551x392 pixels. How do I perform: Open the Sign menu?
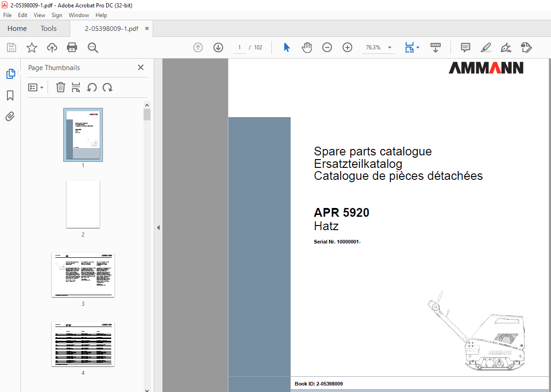(x=57, y=15)
